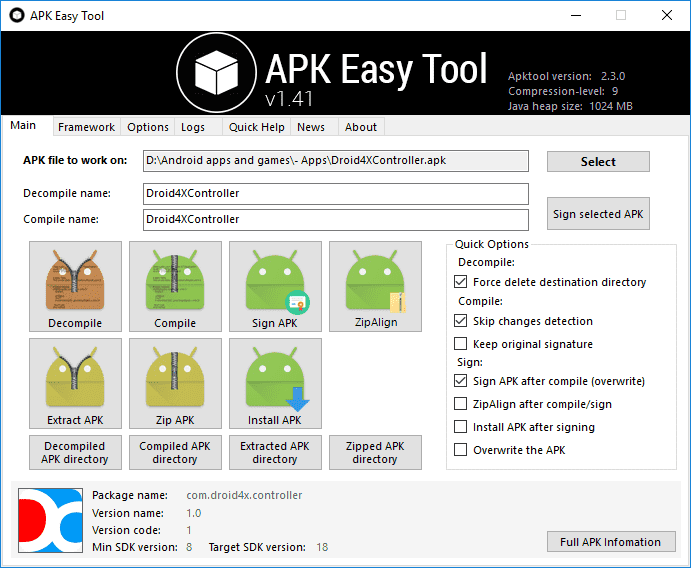Image resolution: width=691 pixels, height=568 pixels.
Task: Click the Compile android icon button
Action: point(175,286)
